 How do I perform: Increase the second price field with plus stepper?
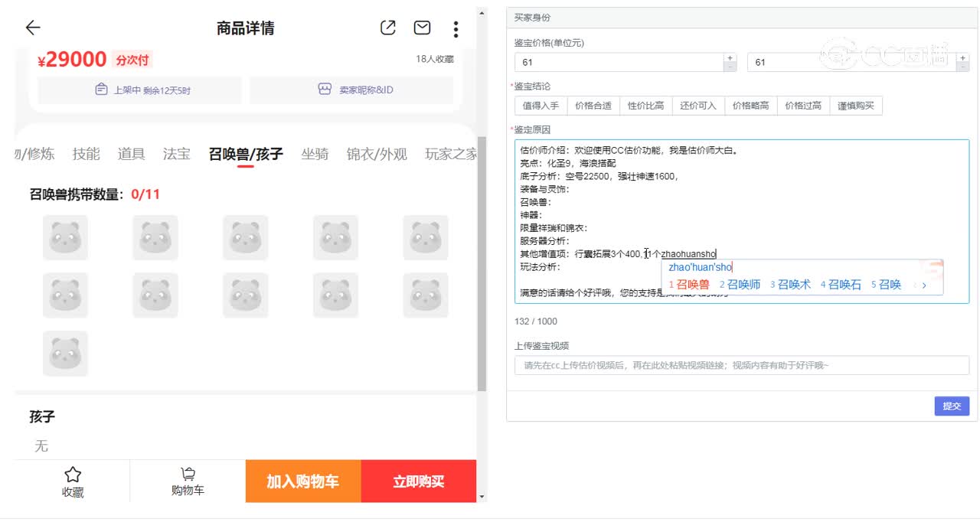coord(962,57)
